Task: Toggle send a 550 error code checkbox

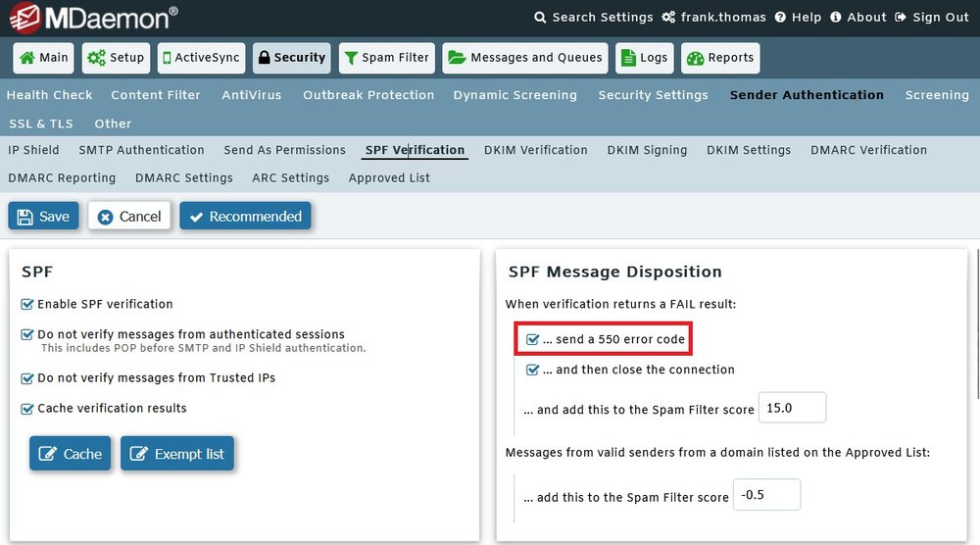Action: (x=532, y=339)
